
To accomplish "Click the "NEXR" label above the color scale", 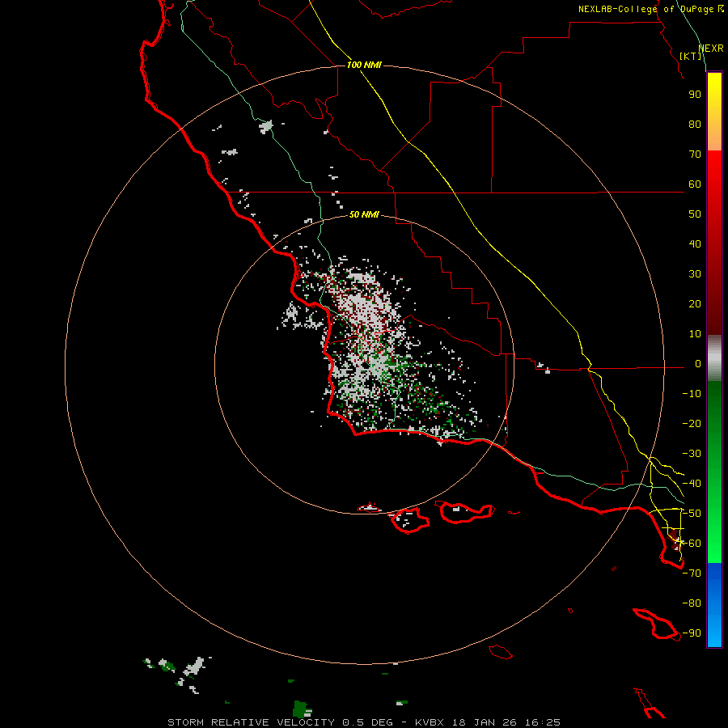I will [711, 49].
